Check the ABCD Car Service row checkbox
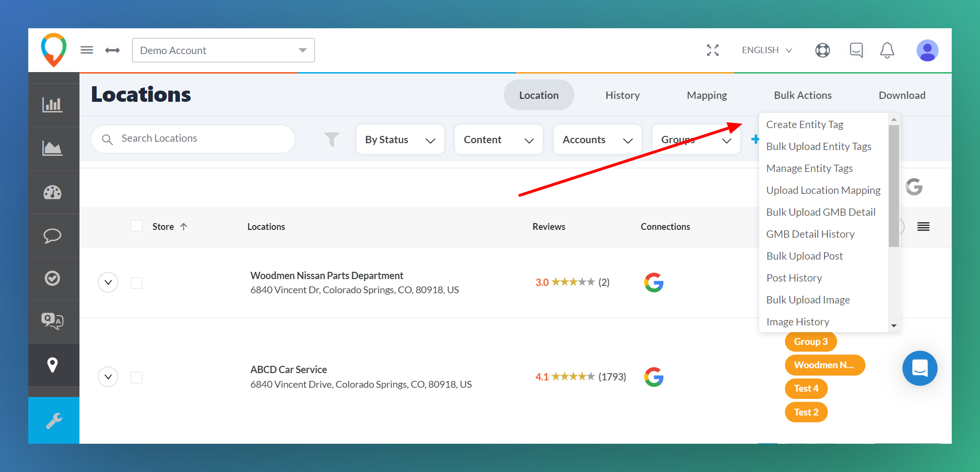Screen dimensions: 980x472 click(x=137, y=378)
